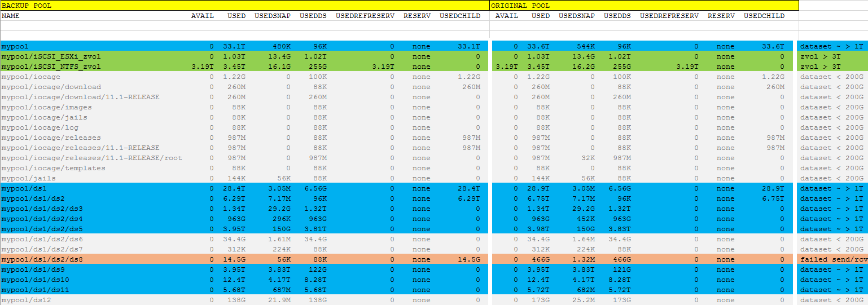868x305 pixels.
Task: Select the mypool/iocage/log name cell
Action: point(40,127)
